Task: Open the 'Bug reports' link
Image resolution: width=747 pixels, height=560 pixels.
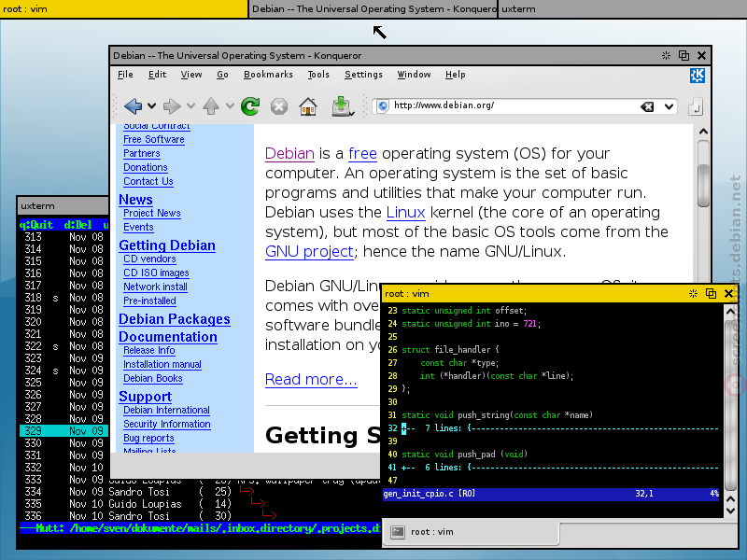Action: pyautogui.click(x=148, y=438)
